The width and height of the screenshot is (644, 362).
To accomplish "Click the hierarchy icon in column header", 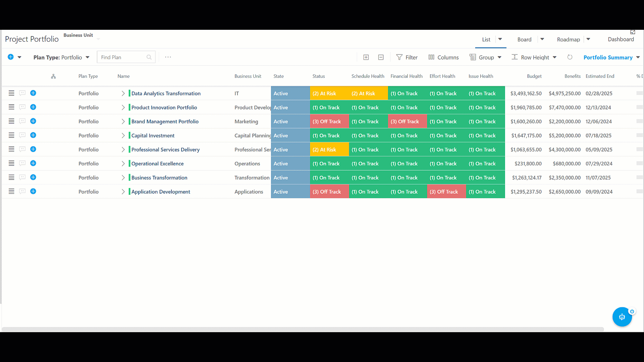I will (53, 76).
